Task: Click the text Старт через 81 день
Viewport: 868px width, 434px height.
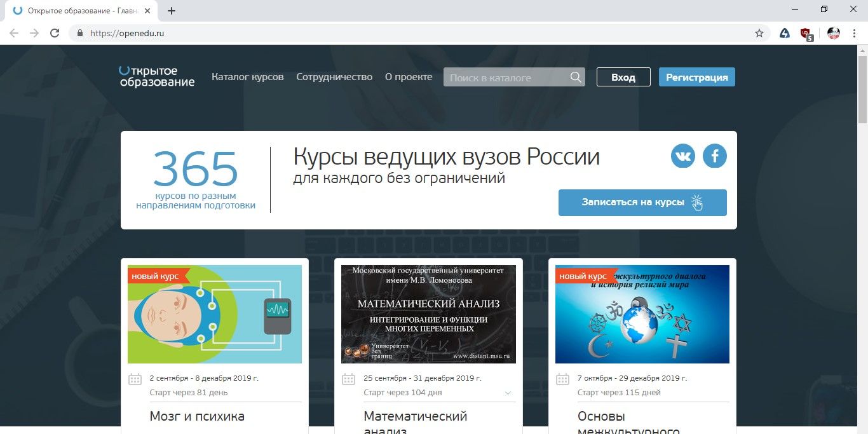Action: [189, 393]
